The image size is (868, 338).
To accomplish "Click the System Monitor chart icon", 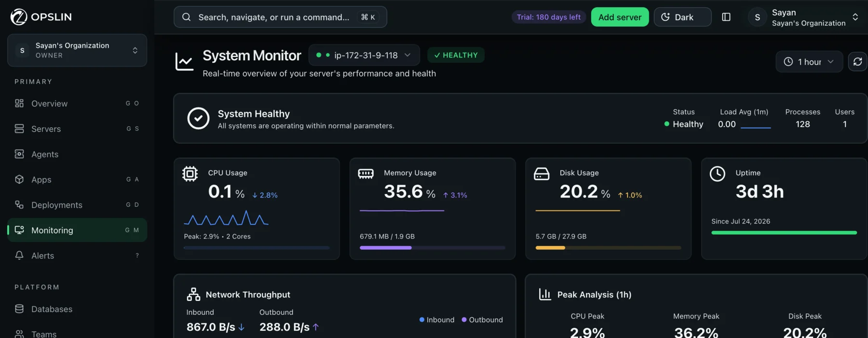I will click(x=184, y=62).
